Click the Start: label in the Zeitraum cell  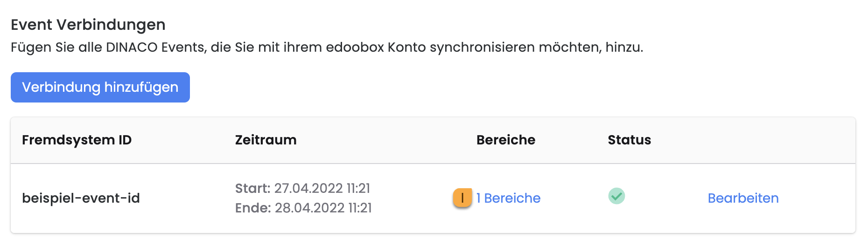252,188
